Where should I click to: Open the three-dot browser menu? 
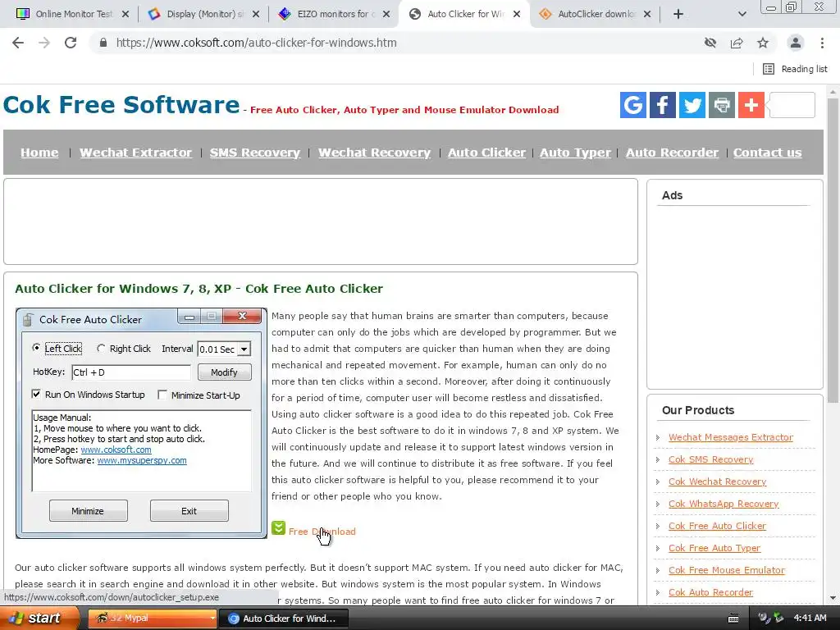[822, 43]
